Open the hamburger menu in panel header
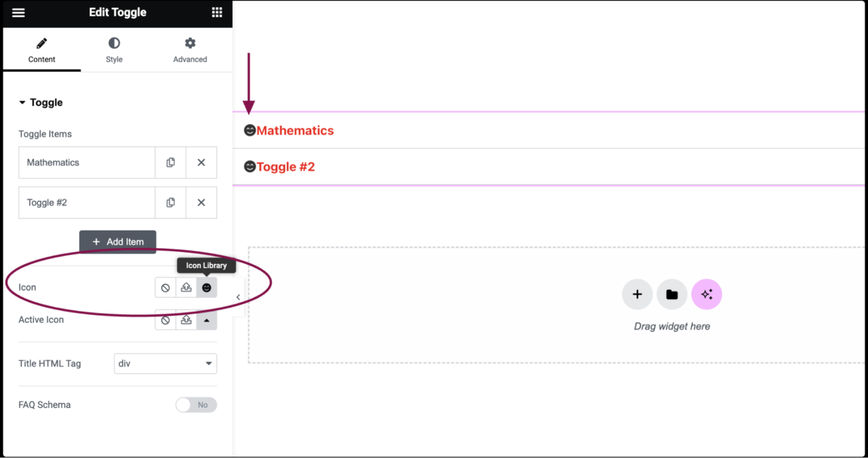The image size is (868, 458). point(18,12)
